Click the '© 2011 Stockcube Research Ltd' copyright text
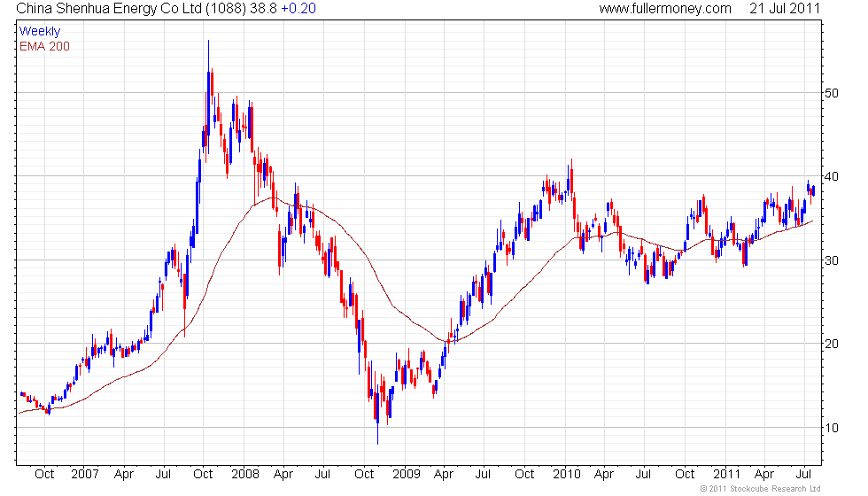Screen dimensions: 868x496 761,488
